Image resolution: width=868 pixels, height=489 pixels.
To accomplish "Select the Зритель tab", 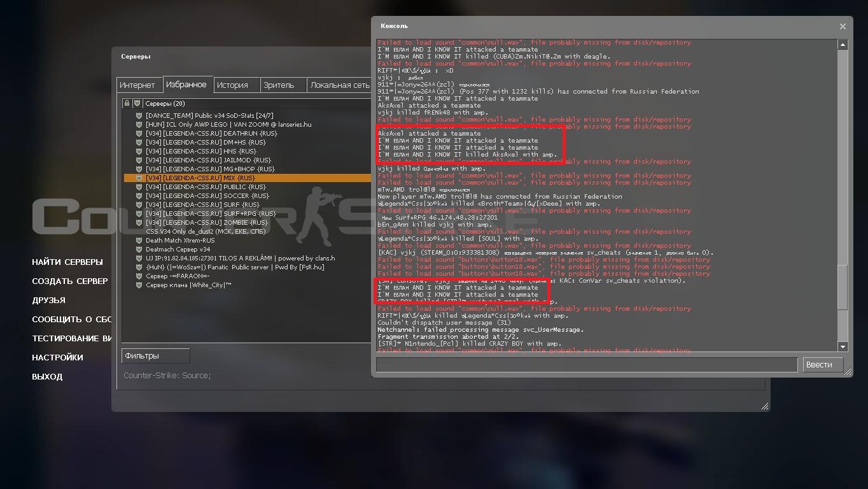I will [x=279, y=85].
